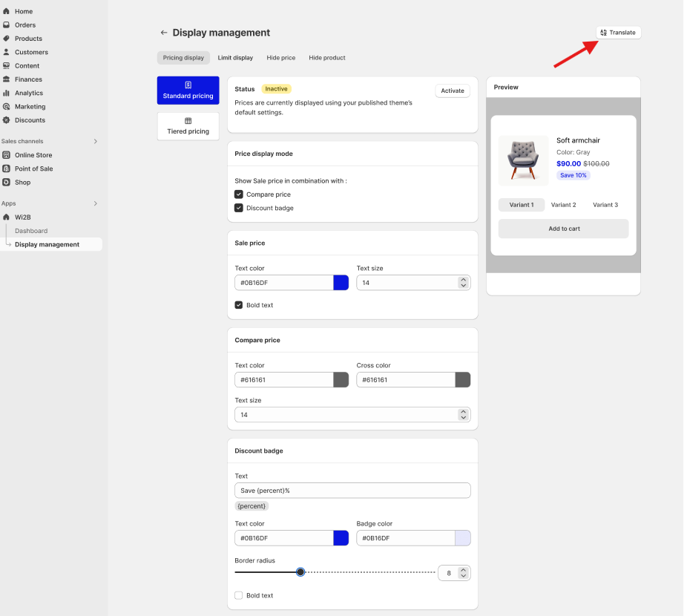Toggle the Discount badge checkbox

tap(239, 208)
